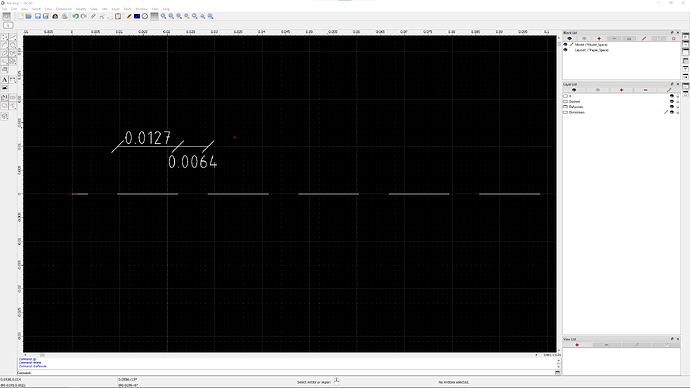The height and width of the screenshot is (388, 690).
Task: Add a view in View List panel
Action: [577, 345]
